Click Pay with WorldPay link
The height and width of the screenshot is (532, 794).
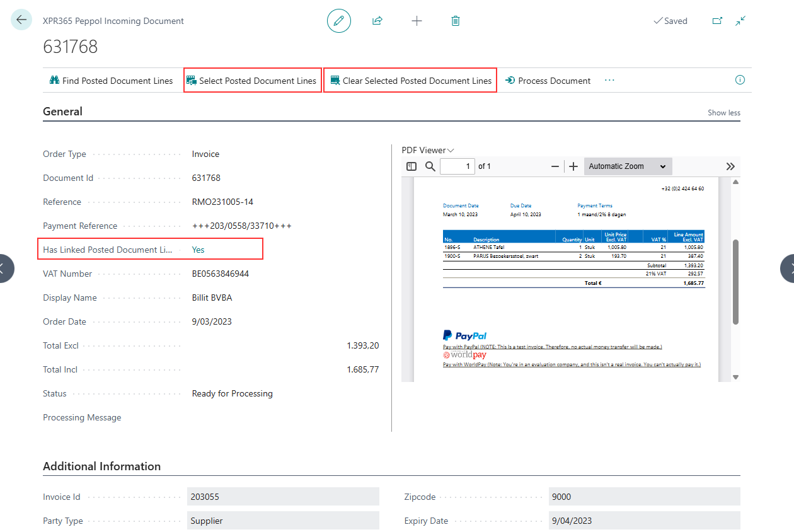572,364
